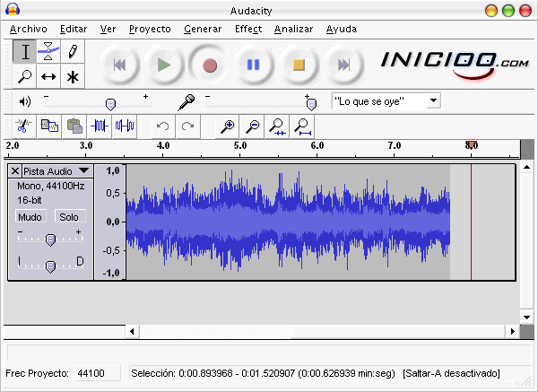The width and height of the screenshot is (538, 392).
Task: Skip to end of audio
Action: [x=343, y=65]
